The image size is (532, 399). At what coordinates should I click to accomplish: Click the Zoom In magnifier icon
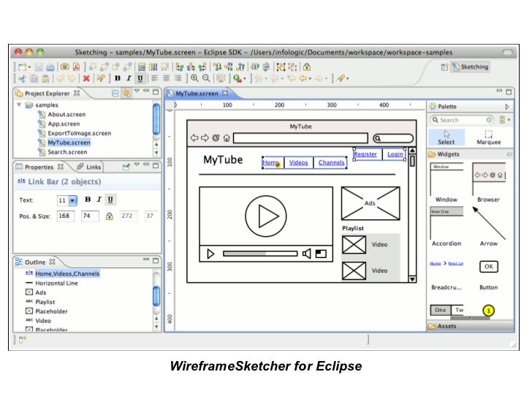point(194,78)
